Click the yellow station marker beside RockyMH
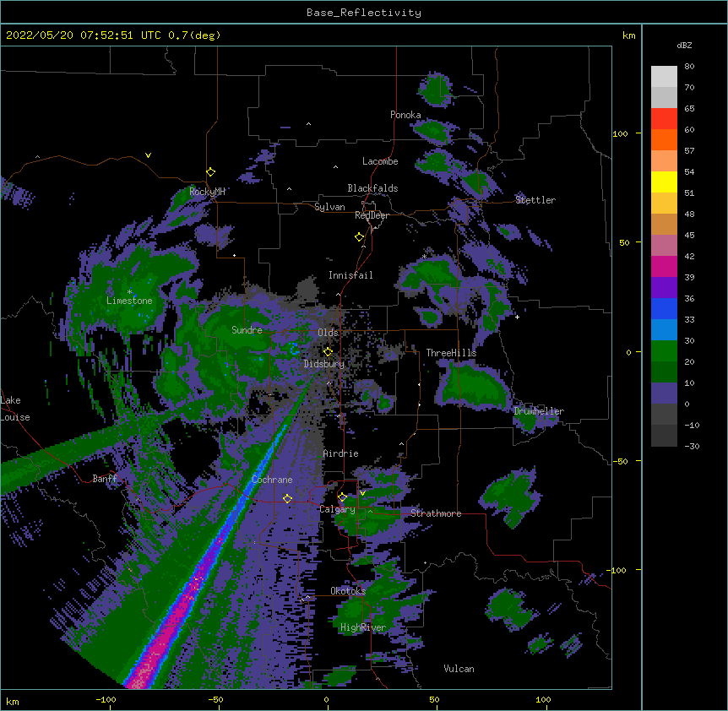The width and height of the screenshot is (728, 711). pos(211,172)
